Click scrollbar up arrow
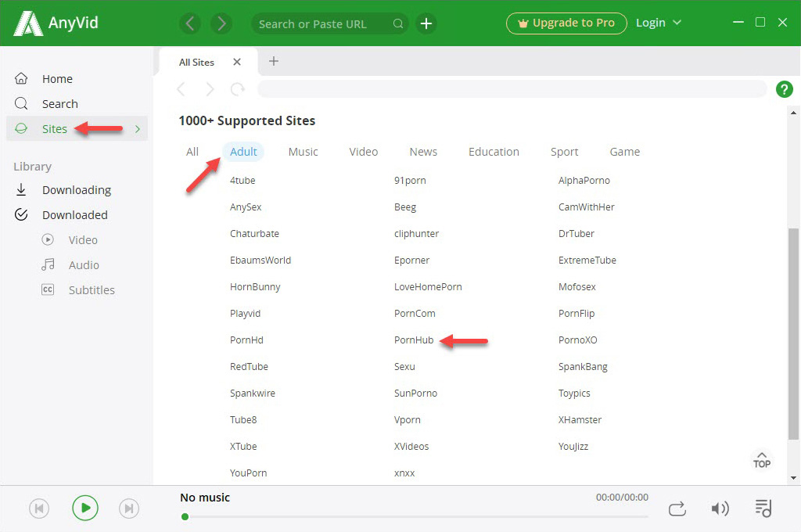 pyautogui.click(x=793, y=113)
